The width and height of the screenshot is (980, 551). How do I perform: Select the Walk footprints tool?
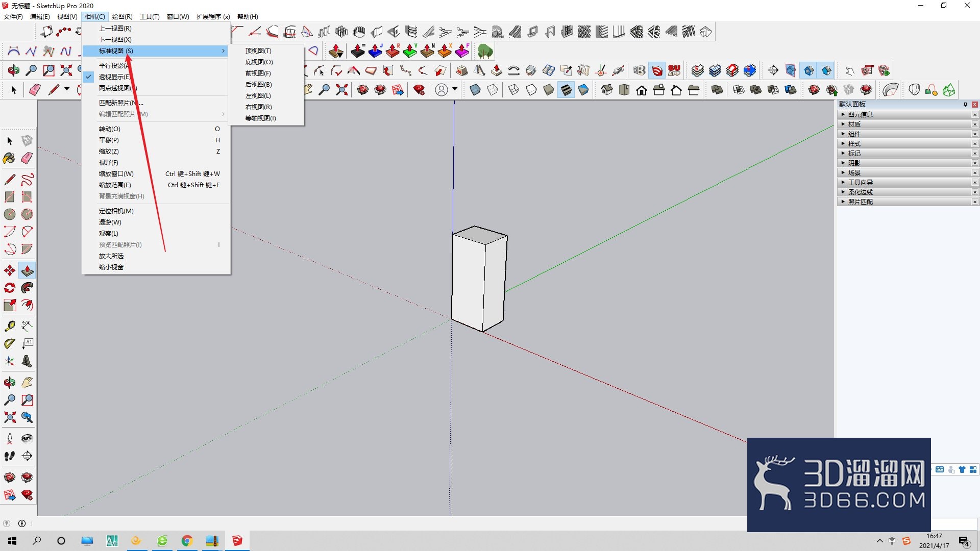9,456
